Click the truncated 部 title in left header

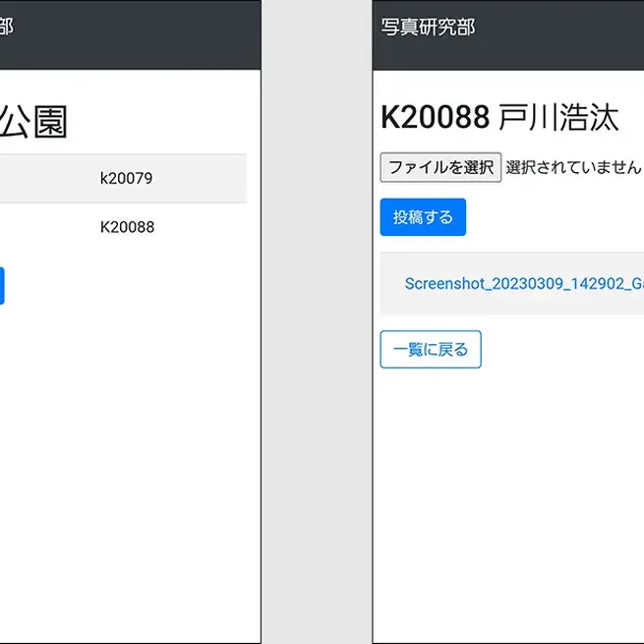(6, 28)
